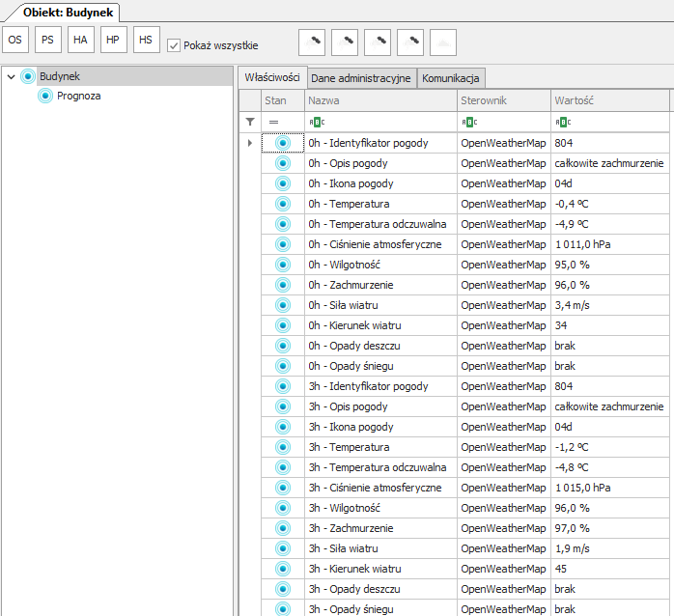The height and width of the screenshot is (616, 674).
Task: Click the fourth cloudy weather icon box
Action: click(410, 42)
